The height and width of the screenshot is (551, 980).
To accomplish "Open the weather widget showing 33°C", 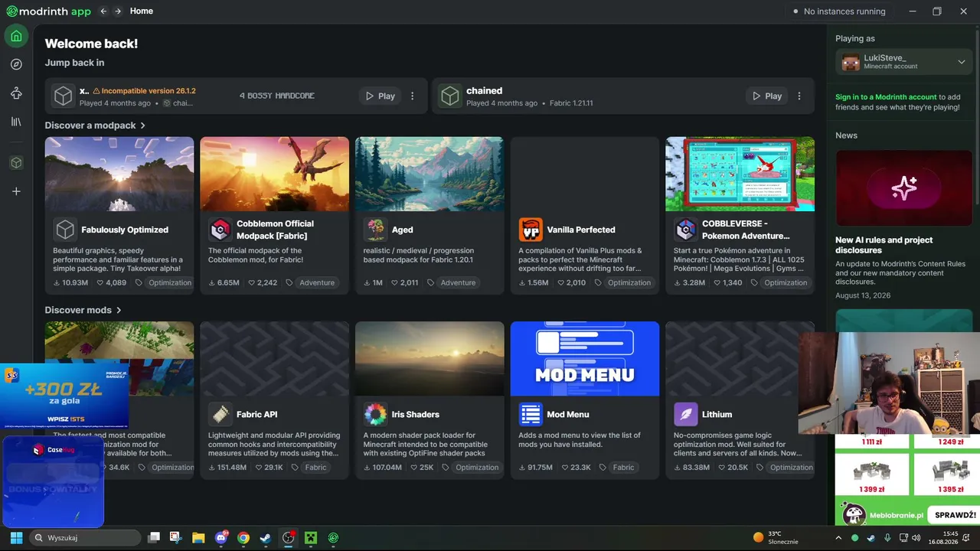I will click(776, 537).
